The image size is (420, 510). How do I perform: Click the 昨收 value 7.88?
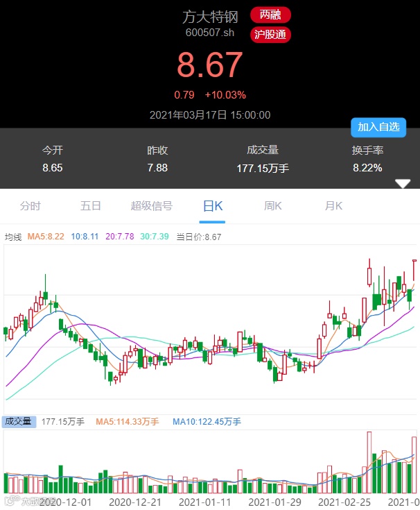pos(157,168)
